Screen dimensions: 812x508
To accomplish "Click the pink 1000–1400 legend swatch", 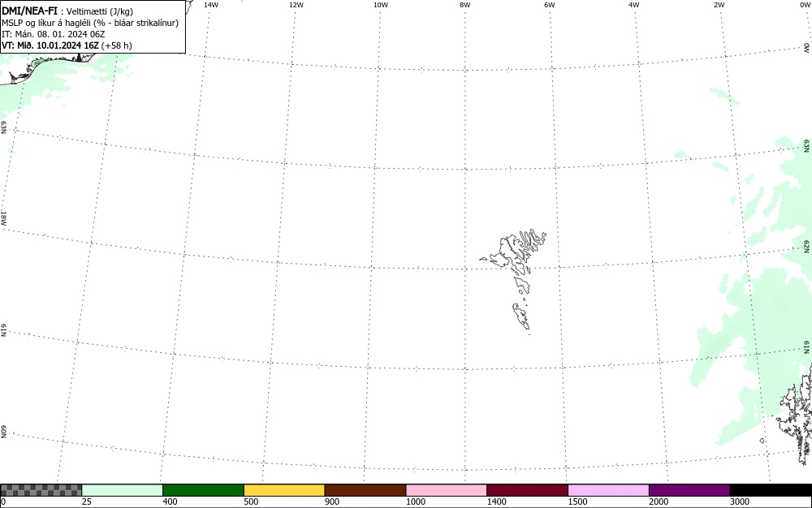I will pos(447,490).
